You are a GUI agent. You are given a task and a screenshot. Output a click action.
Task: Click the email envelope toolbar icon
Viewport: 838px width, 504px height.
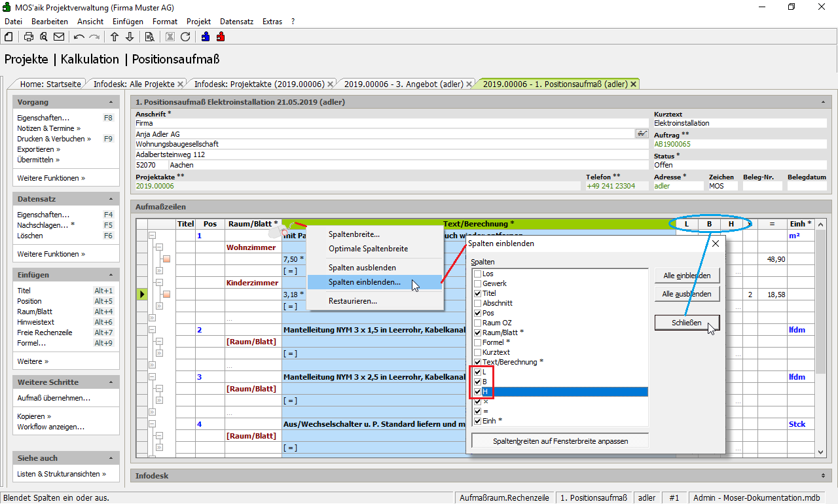pos(59,37)
